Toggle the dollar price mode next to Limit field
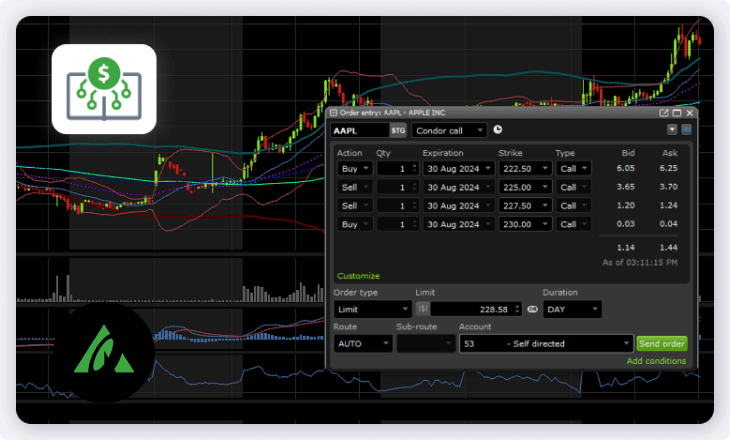The height and width of the screenshot is (440, 730). click(x=423, y=309)
